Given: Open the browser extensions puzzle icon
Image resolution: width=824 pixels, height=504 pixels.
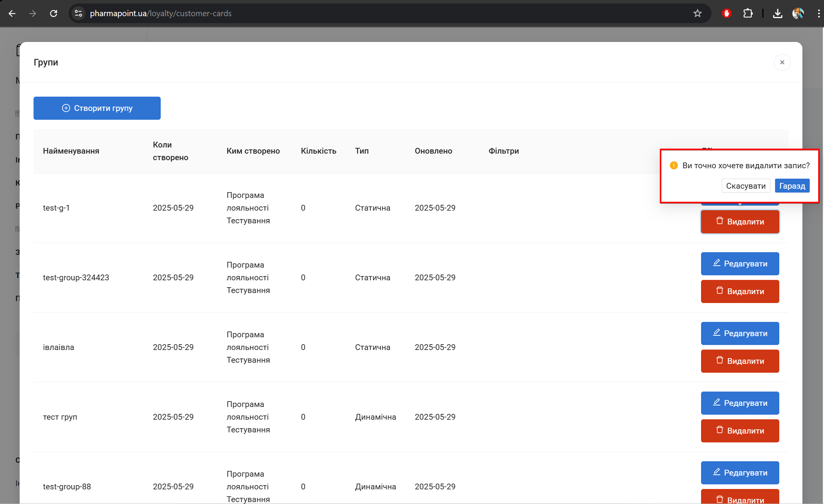Looking at the screenshot, I should coord(748,13).
